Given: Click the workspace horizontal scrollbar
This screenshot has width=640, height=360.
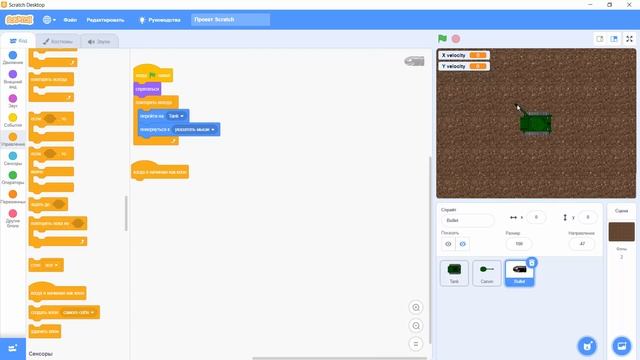Looking at the screenshot, I should (340, 358).
